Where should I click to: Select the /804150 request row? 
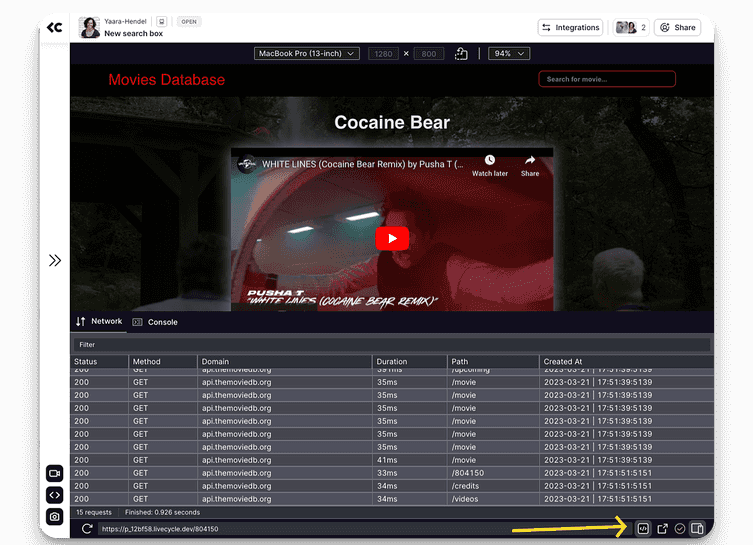392,473
